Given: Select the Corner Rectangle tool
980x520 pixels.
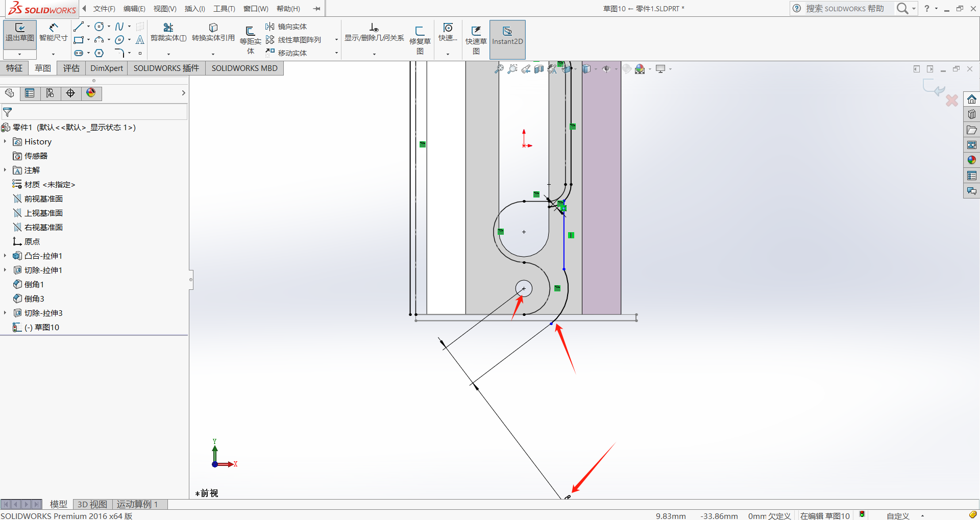Looking at the screenshot, I should point(78,40).
